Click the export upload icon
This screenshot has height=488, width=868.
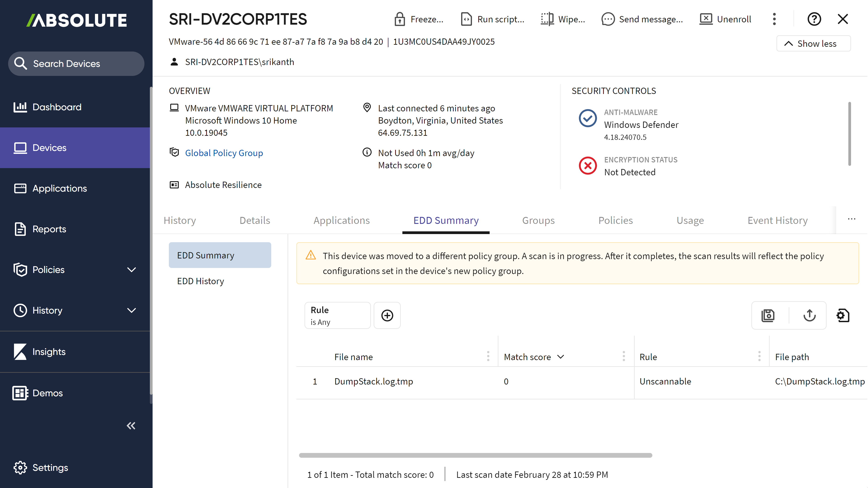click(x=809, y=316)
